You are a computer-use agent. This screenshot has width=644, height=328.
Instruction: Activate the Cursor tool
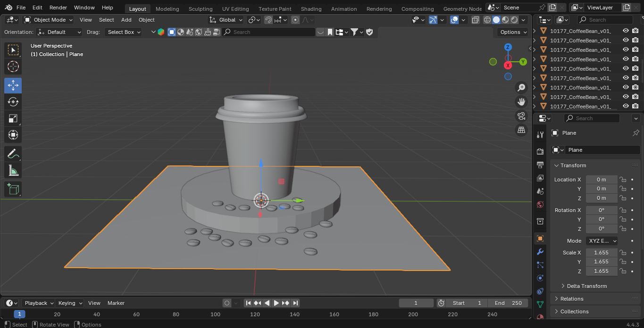coord(13,66)
